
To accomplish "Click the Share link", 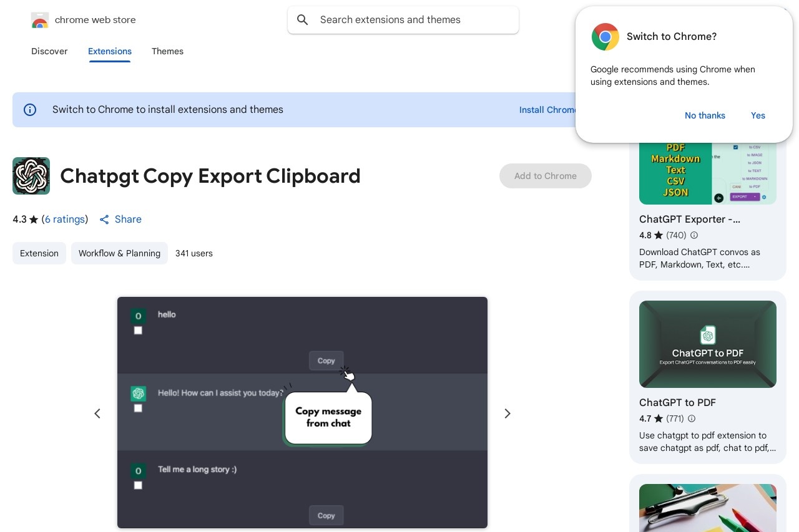I will 128,220.
